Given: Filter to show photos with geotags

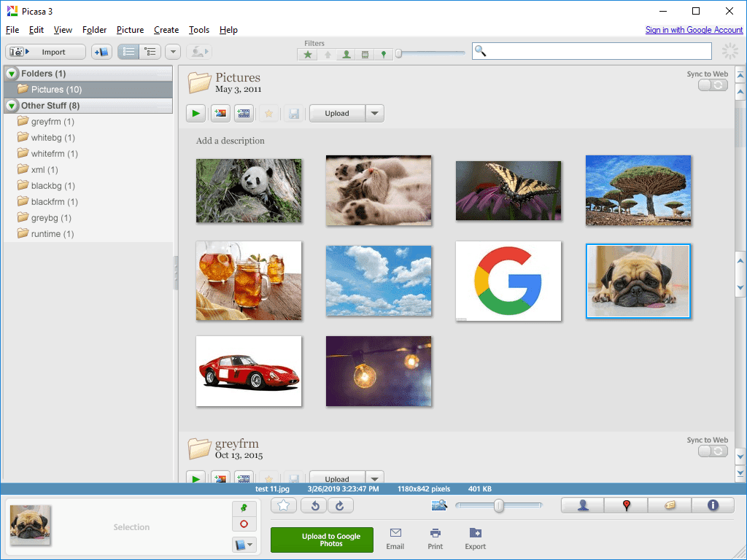Looking at the screenshot, I should pos(384,55).
